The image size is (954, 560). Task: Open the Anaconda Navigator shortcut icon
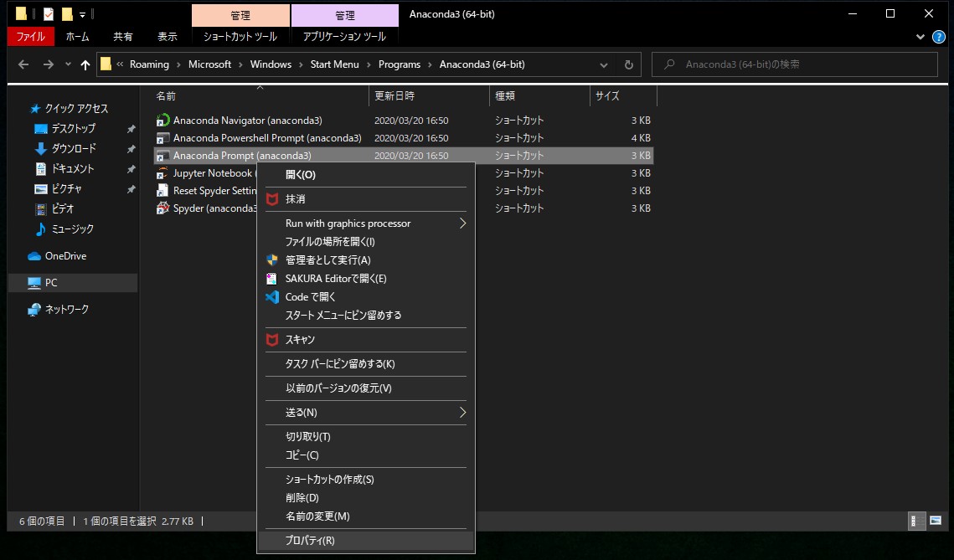click(162, 121)
